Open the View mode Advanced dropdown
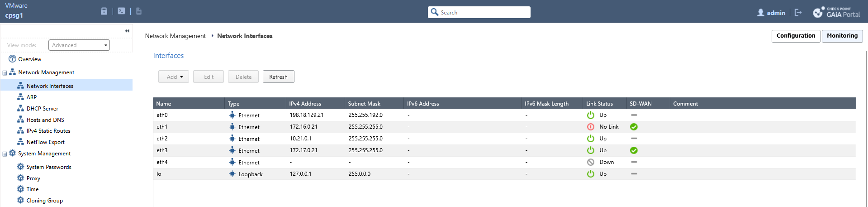This screenshot has width=868, height=207. click(x=79, y=45)
